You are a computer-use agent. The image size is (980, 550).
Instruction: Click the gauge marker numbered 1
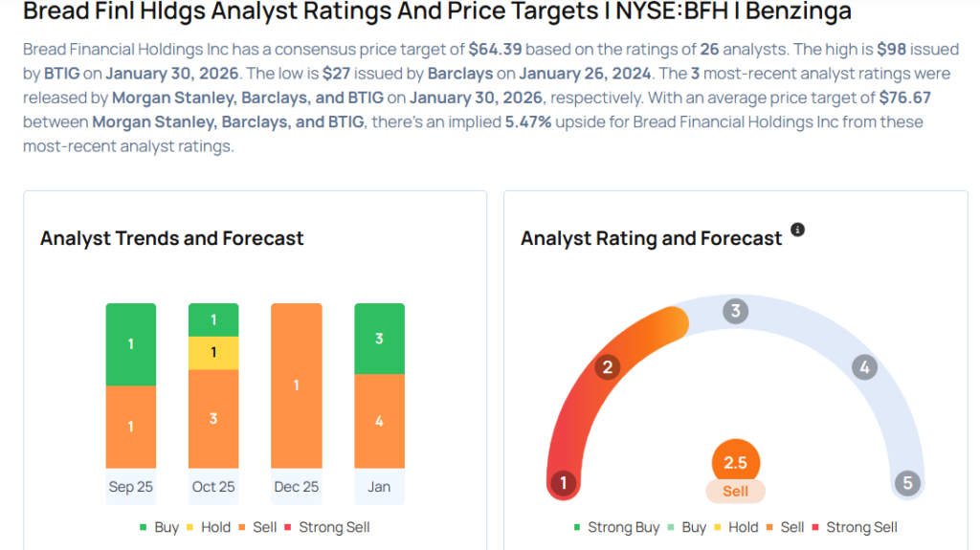[x=564, y=483]
